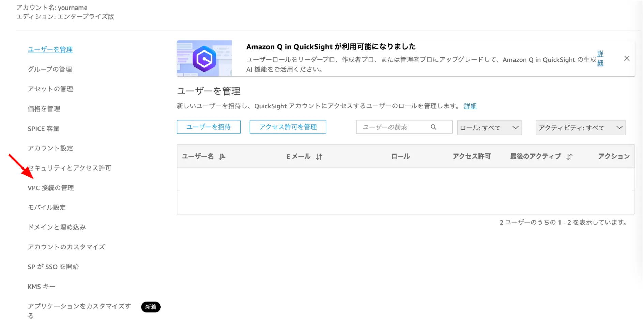Click the Amazon Q banner logo image
Image resolution: width=644 pixels, height=322 pixels.
pyautogui.click(x=204, y=58)
